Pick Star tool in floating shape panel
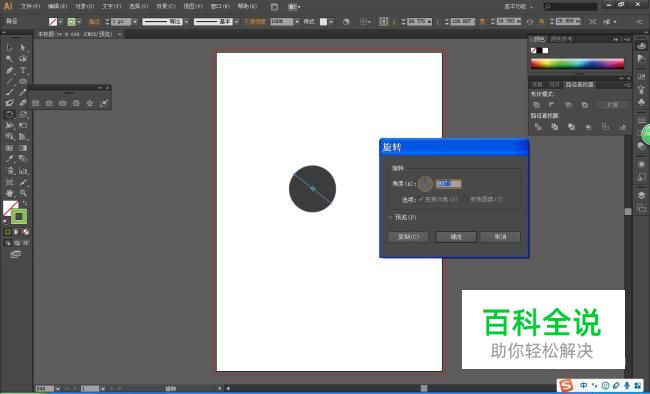The image size is (650, 394). point(90,103)
